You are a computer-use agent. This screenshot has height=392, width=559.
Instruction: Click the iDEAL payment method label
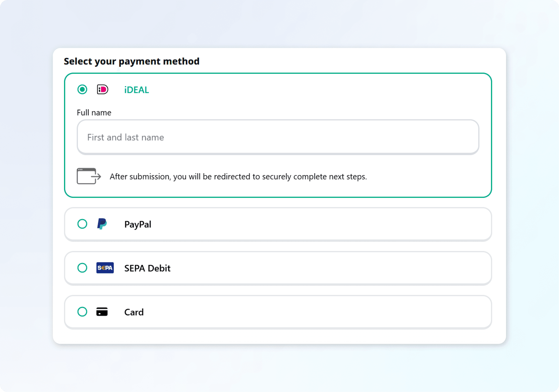[137, 90]
